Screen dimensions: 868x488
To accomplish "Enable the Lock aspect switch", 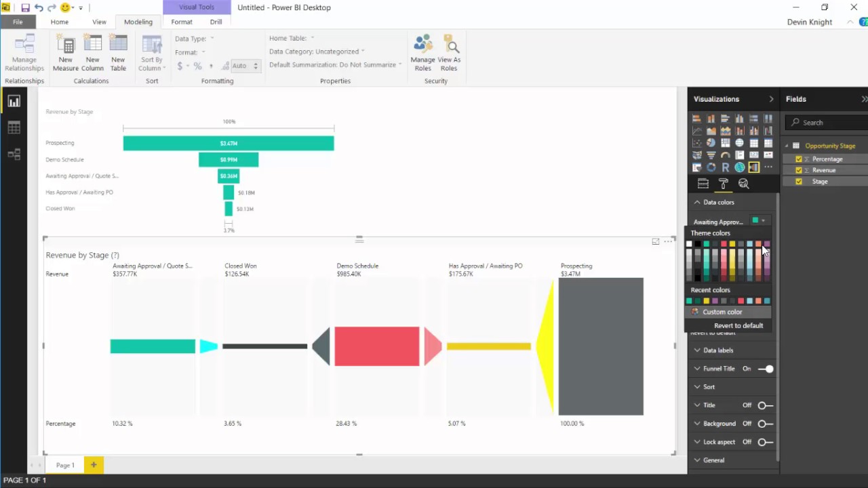I will click(766, 442).
